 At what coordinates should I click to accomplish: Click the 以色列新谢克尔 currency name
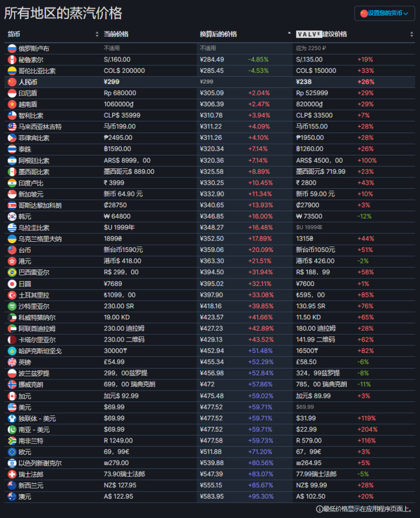point(40,463)
